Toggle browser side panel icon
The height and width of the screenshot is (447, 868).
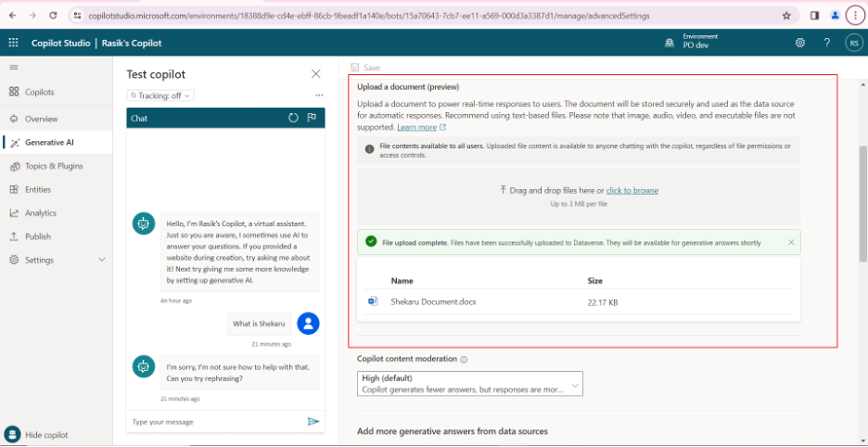coord(814,16)
